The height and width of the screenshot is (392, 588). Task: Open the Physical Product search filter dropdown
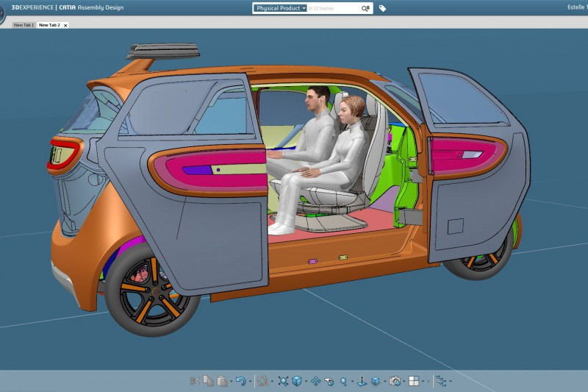tap(280, 8)
